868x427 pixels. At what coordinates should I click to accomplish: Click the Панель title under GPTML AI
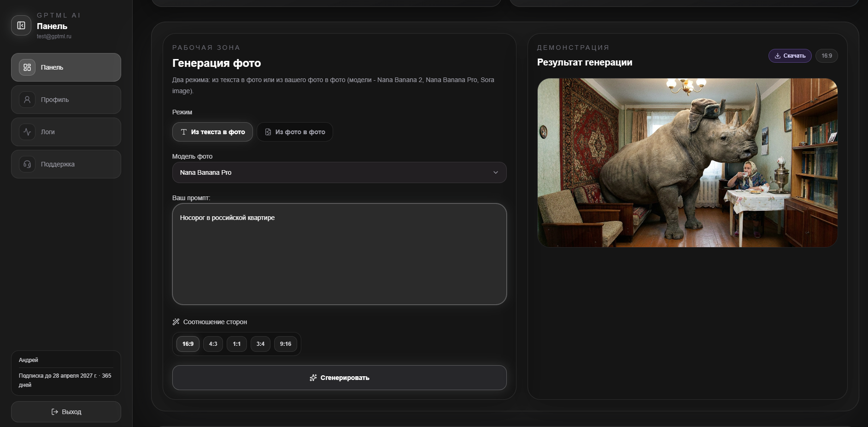click(x=52, y=26)
